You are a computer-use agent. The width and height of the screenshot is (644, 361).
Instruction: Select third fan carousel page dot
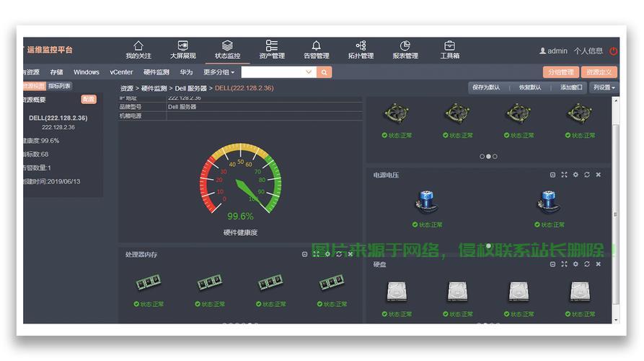click(495, 157)
